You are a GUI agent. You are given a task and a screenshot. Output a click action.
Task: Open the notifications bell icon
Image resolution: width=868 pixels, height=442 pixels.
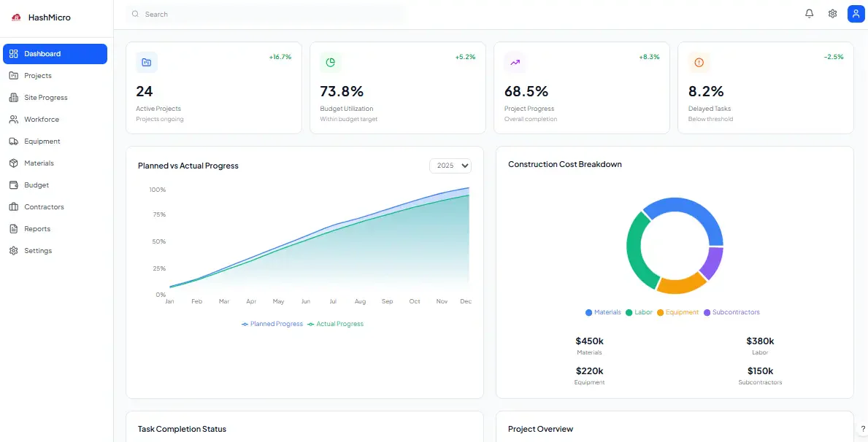810,14
